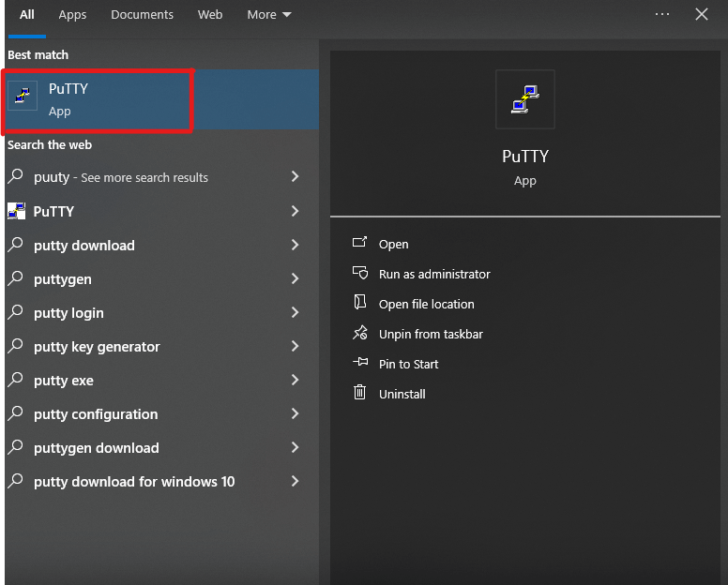Open the three-dots options menu

[x=662, y=14]
